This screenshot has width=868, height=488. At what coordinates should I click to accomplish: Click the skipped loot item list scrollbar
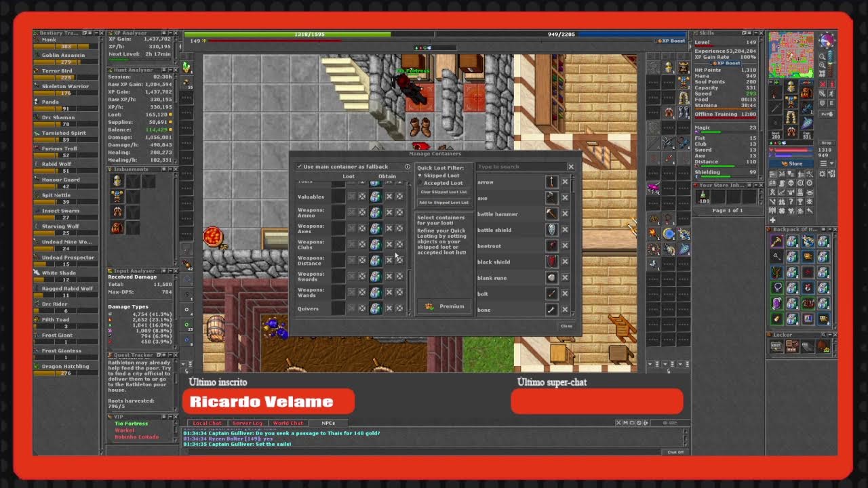click(x=574, y=245)
